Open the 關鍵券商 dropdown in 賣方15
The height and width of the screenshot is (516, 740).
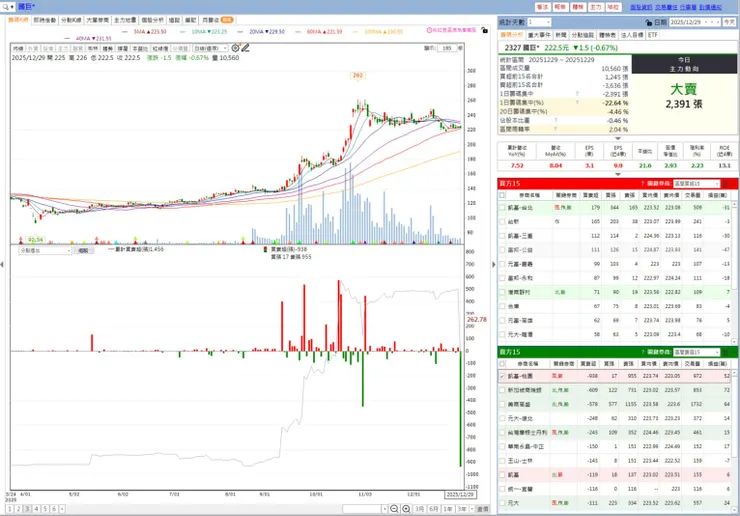pyautogui.click(x=697, y=352)
